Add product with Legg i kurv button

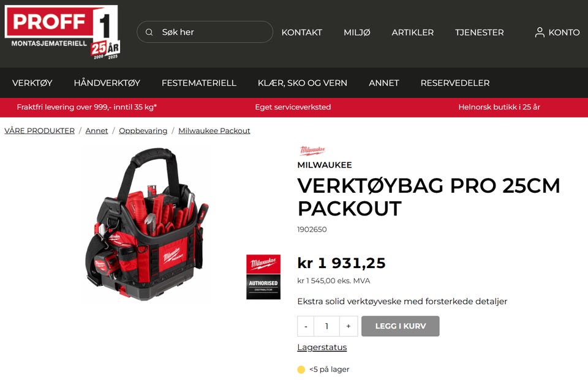pos(400,326)
